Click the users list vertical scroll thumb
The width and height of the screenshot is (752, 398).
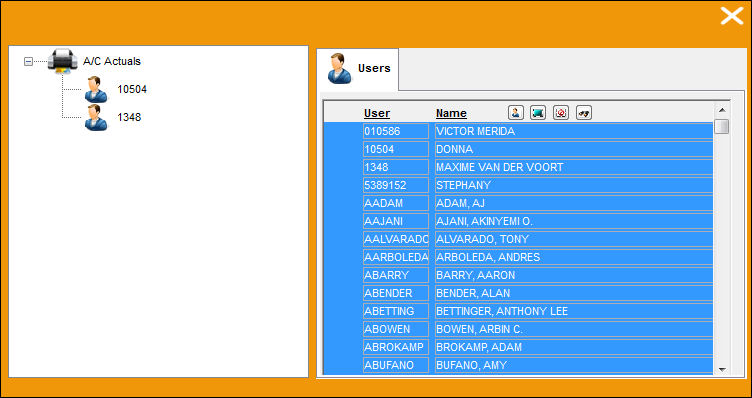722,126
